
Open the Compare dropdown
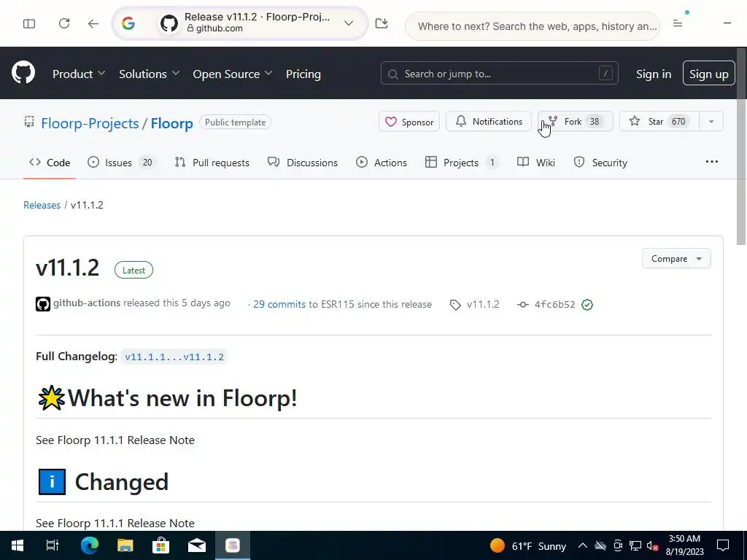click(676, 259)
